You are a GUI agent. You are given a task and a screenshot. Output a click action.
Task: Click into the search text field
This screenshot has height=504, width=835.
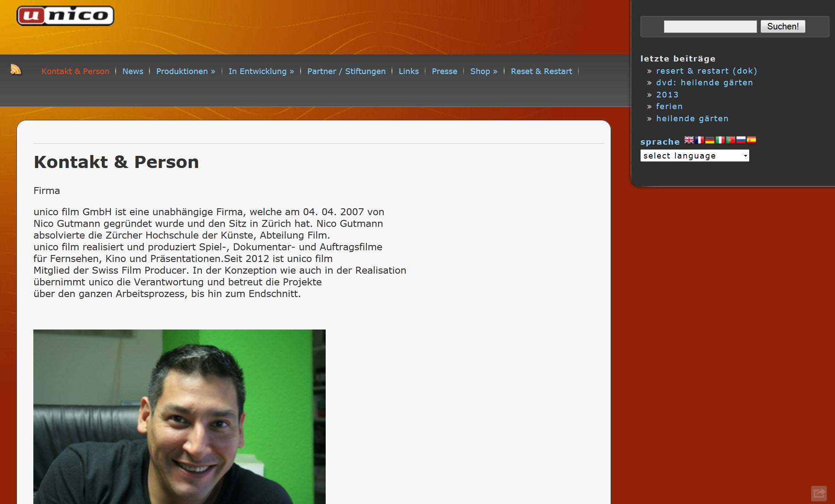(x=710, y=26)
